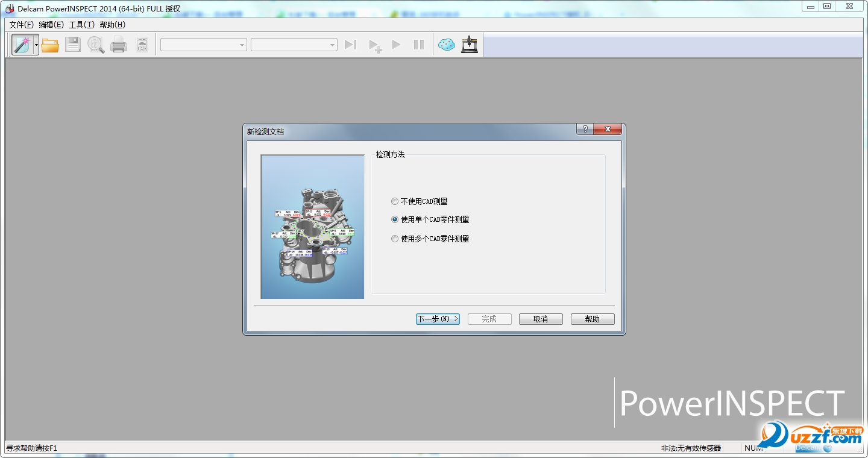Image resolution: width=868 pixels, height=458 pixels.
Task: Click the Open folder icon
Action: (x=50, y=45)
